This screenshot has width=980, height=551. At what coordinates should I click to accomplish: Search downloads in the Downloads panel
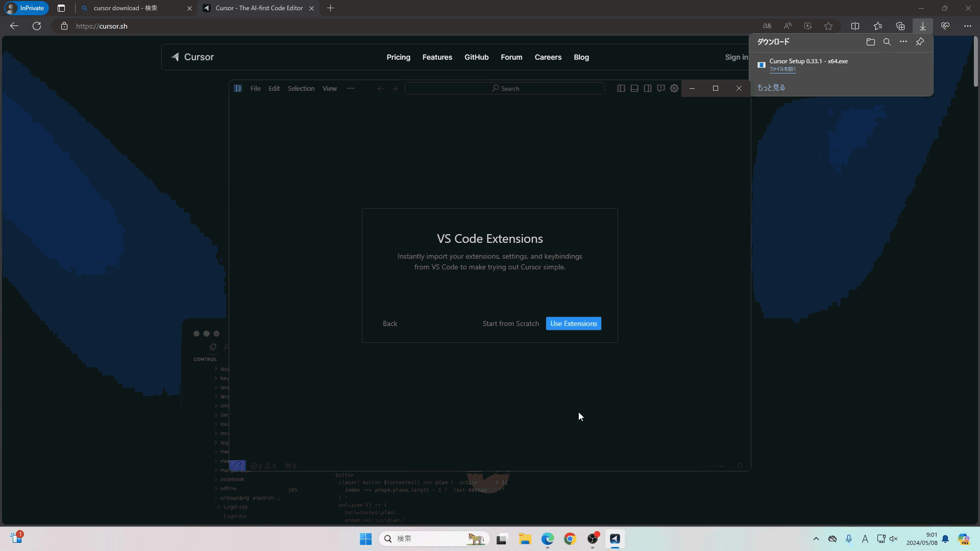tap(887, 42)
